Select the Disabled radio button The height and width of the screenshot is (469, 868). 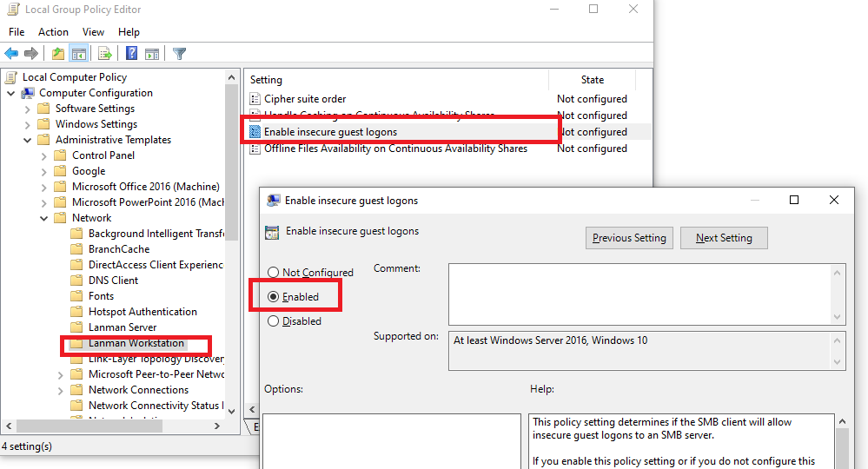[273, 320]
